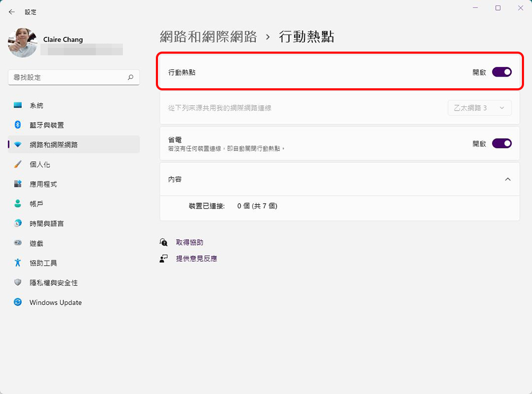The height and width of the screenshot is (394, 532).
Task: Click the back arrow icon
Action: coord(12,12)
